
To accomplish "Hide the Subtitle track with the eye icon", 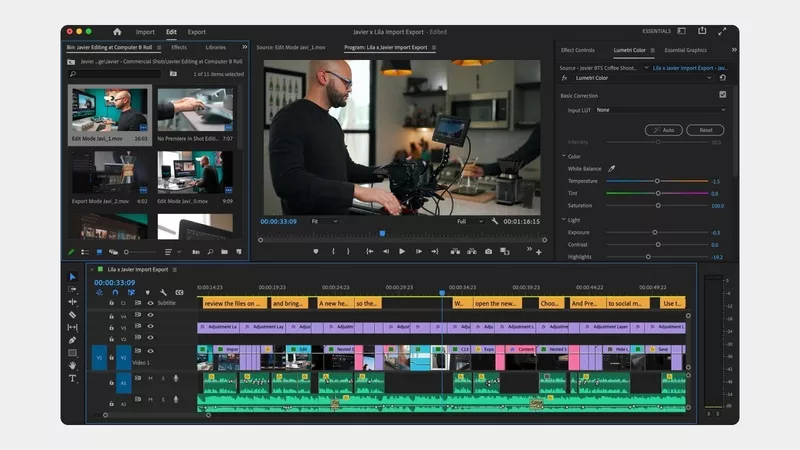I will point(150,302).
